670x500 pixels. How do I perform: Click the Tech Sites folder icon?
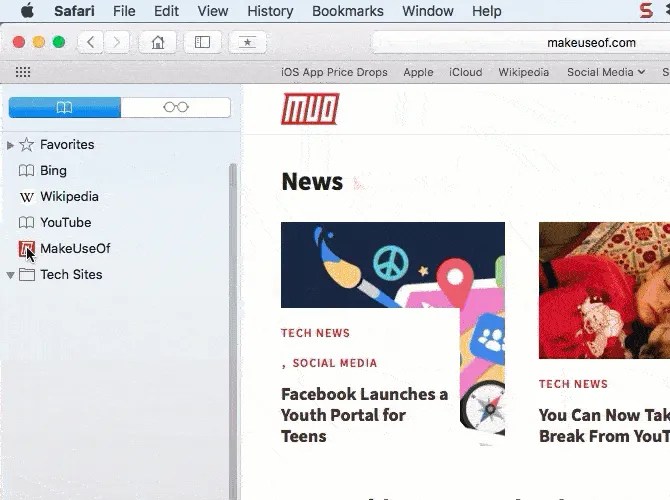tap(27, 274)
